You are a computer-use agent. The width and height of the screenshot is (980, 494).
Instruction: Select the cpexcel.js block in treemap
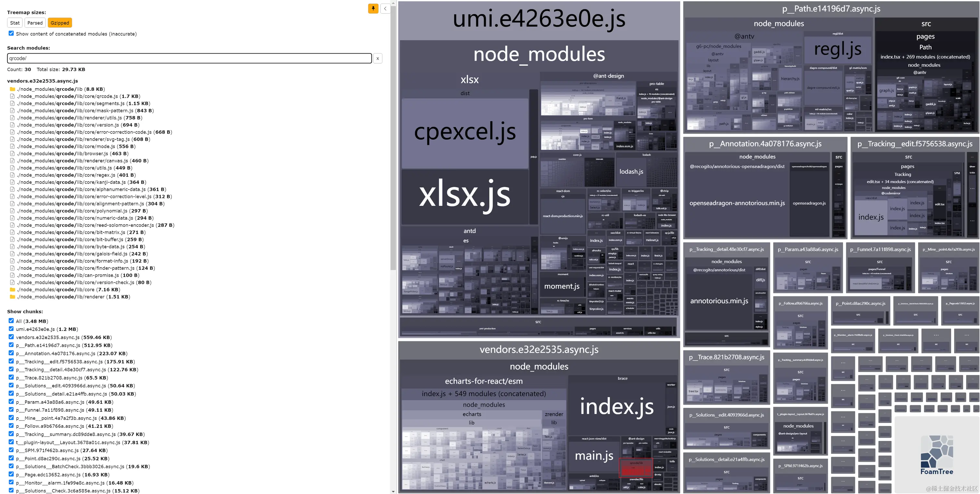pos(464,133)
